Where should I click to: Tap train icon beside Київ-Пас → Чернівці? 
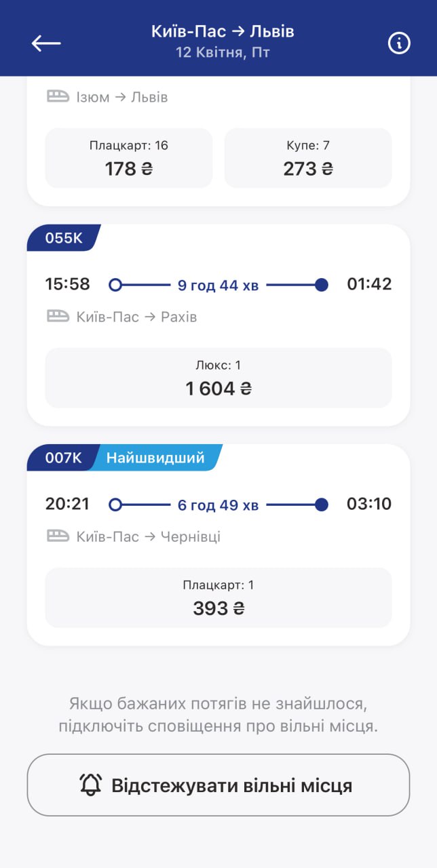click(58, 536)
